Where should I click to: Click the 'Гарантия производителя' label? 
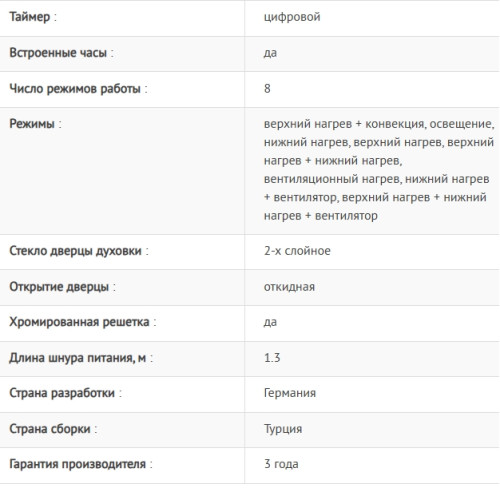[x=77, y=464]
